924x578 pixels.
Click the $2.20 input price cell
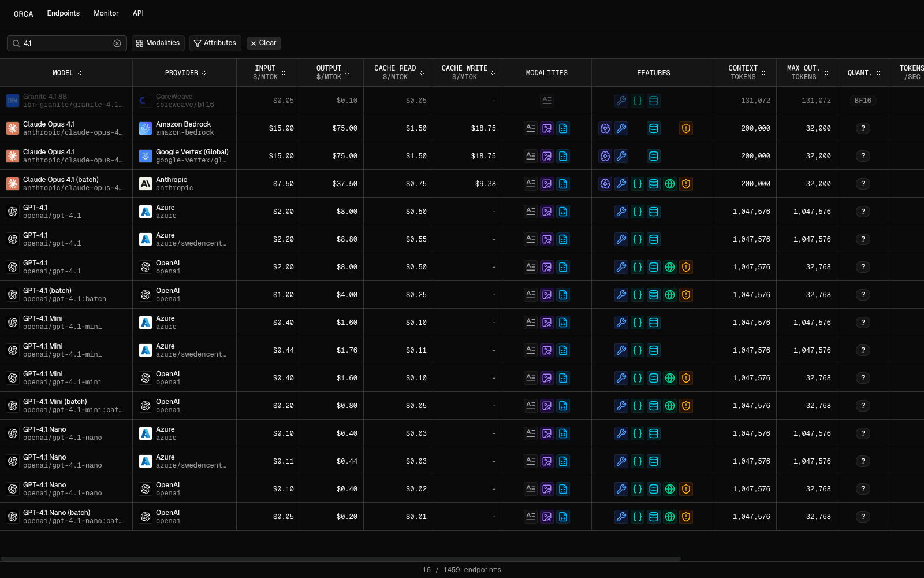pyautogui.click(x=284, y=239)
